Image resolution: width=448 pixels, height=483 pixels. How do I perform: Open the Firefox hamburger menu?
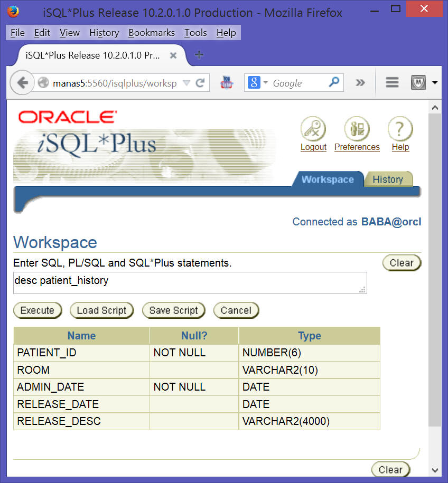(392, 82)
